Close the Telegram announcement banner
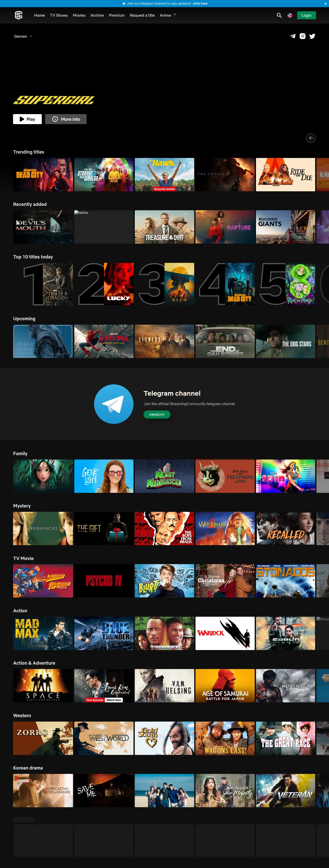 pyautogui.click(x=325, y=3)
